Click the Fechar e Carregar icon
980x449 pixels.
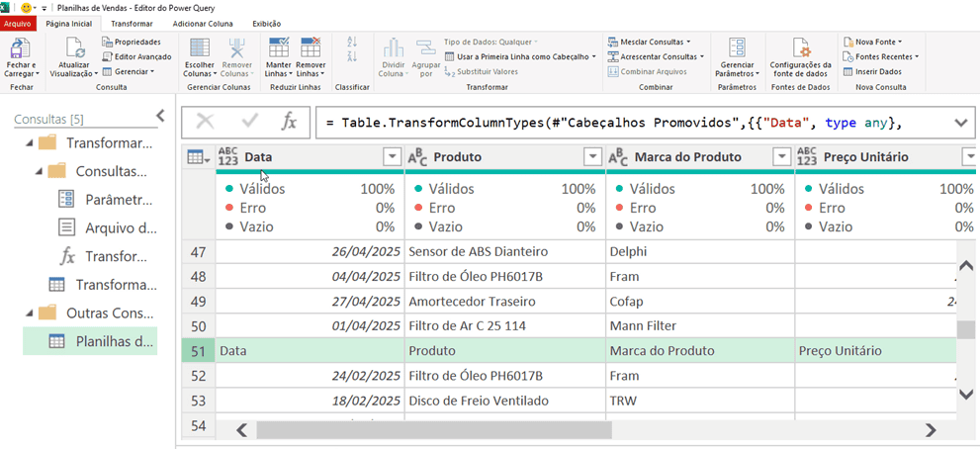coord(20,51)
